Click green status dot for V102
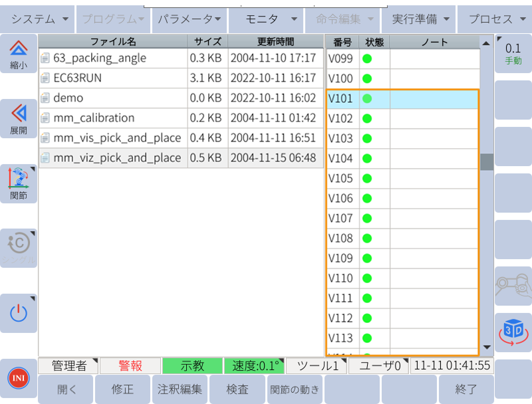532x404 pixels. [x=367, y=119]
